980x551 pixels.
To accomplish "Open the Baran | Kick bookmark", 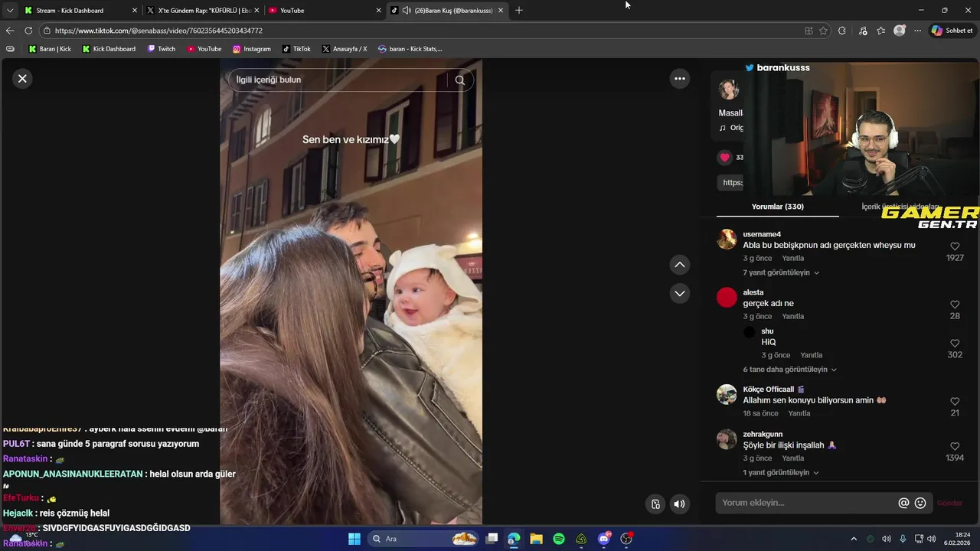I will [50, 49].
